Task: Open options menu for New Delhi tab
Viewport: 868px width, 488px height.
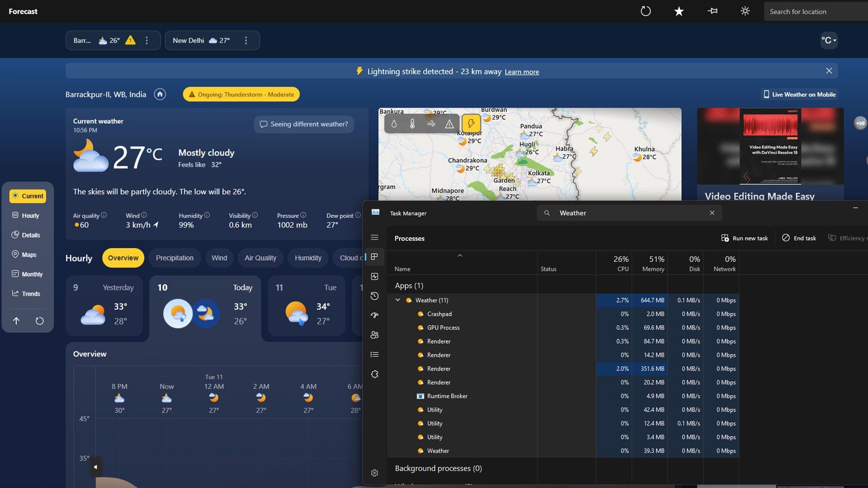Action: click(x=246, y=41)
